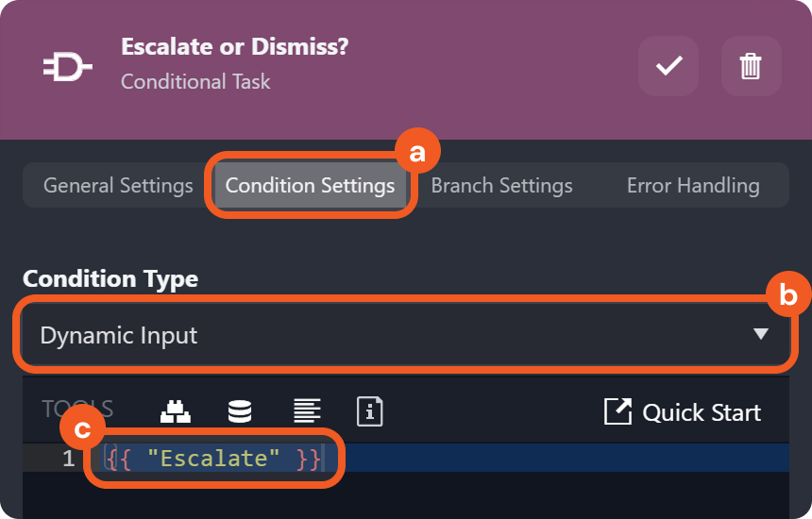The height and width of the screenshot is (519, 812).
Task: Click the text align lines icon
Action: coord(306,411)
